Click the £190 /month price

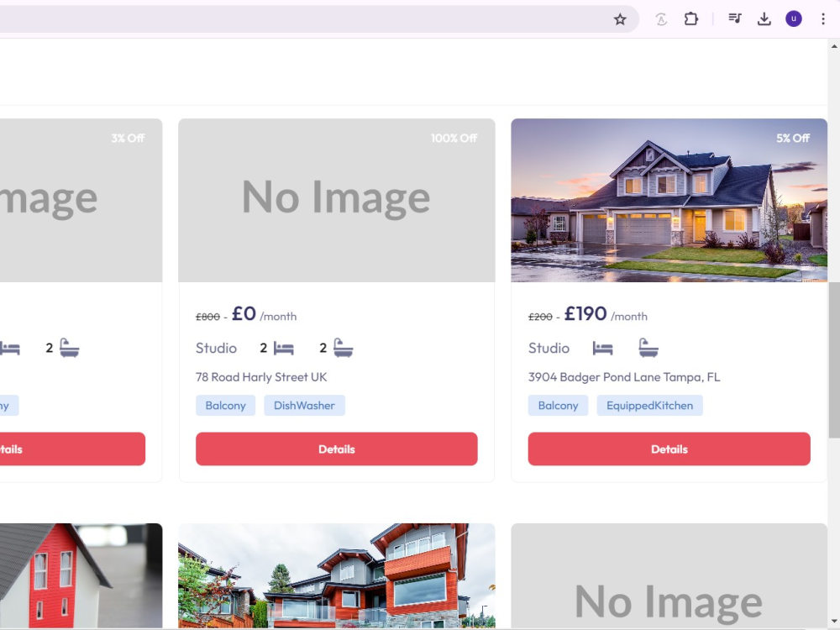(x=606, y=314)
